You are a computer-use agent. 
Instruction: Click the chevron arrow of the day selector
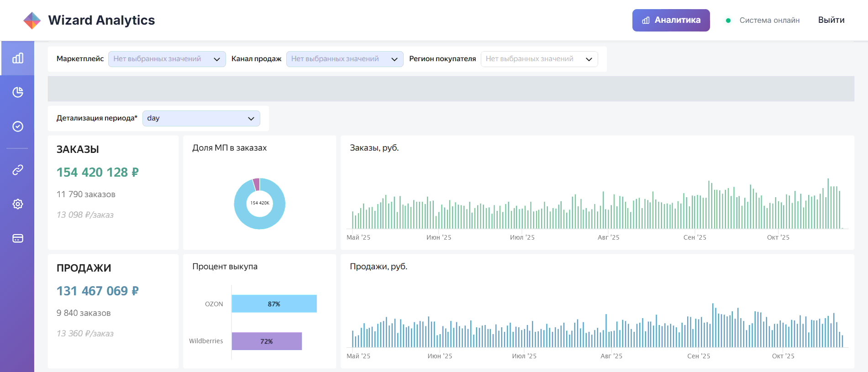point(251,119)
